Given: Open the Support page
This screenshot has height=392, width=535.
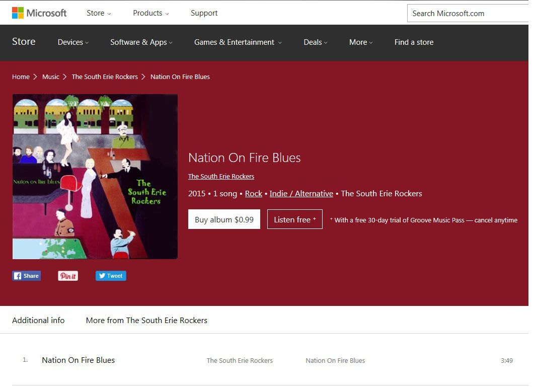Looking at the screenshot, I should [x=204, y=13].
